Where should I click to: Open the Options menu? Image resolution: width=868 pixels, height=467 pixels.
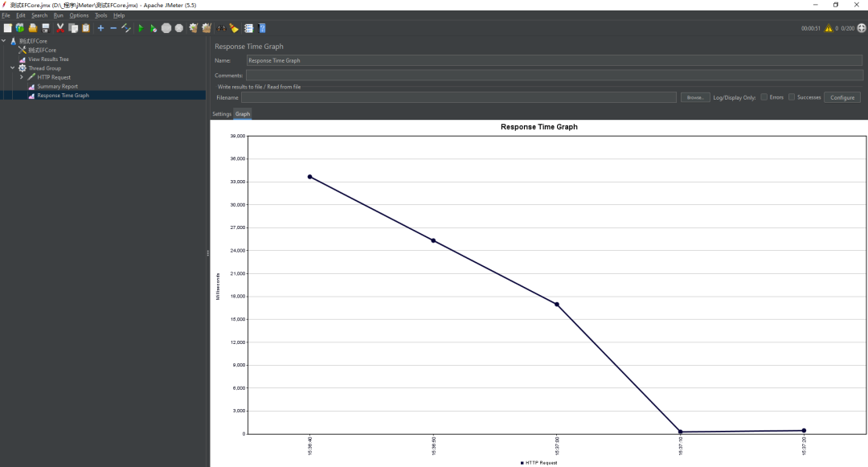pos(79,15)
